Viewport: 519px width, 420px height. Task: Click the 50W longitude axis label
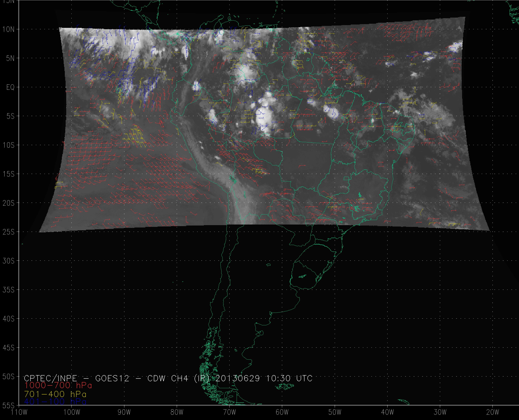click(335, 412)
